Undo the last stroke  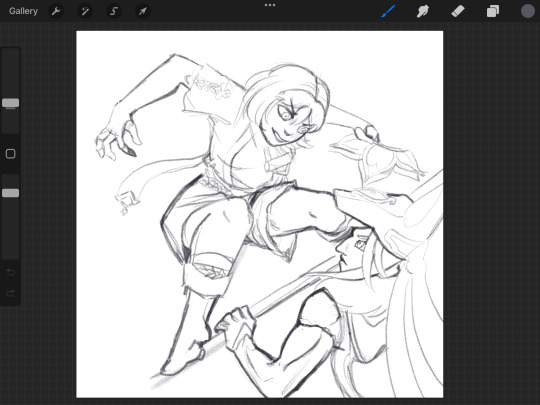point(11,273)
